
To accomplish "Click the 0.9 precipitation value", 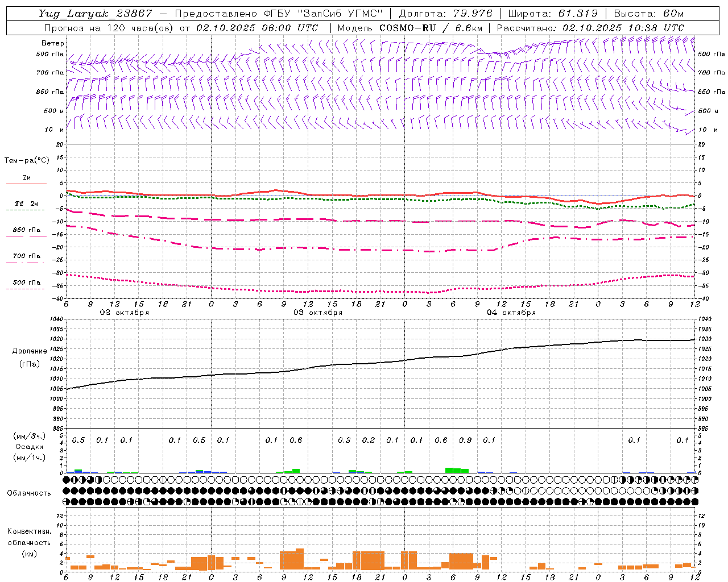I will 465,440.
